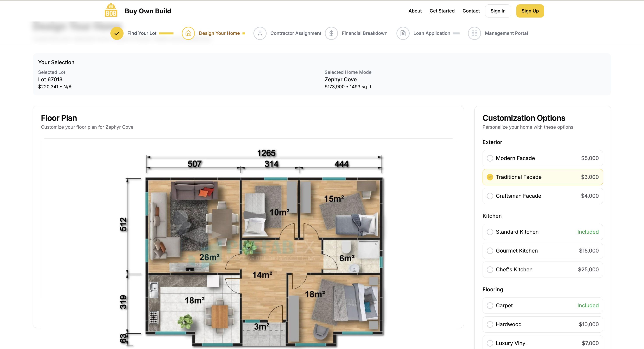Click the Find Your Lot checkmark icon
This screenshot has height=349, width=644.
(117, 33)
